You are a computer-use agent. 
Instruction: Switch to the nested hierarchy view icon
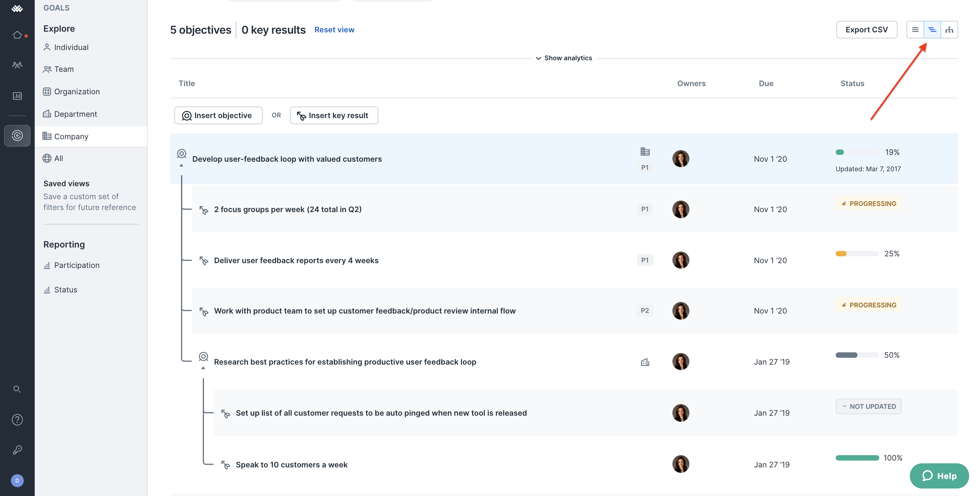[x=932, y=30]
